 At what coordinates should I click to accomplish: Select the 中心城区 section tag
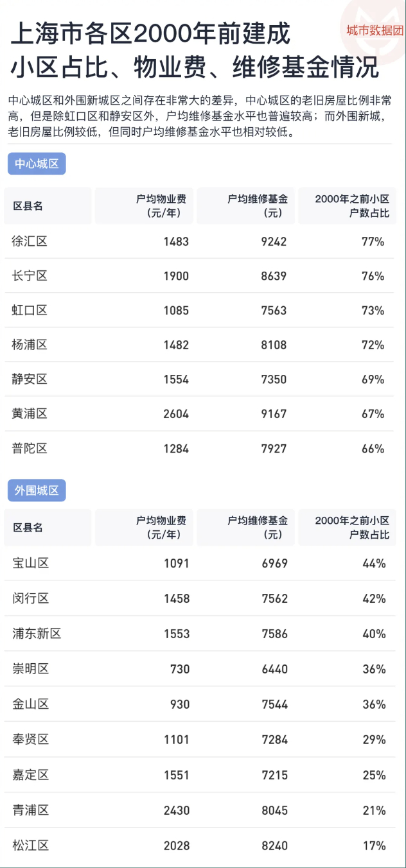[x=37, y=164]
